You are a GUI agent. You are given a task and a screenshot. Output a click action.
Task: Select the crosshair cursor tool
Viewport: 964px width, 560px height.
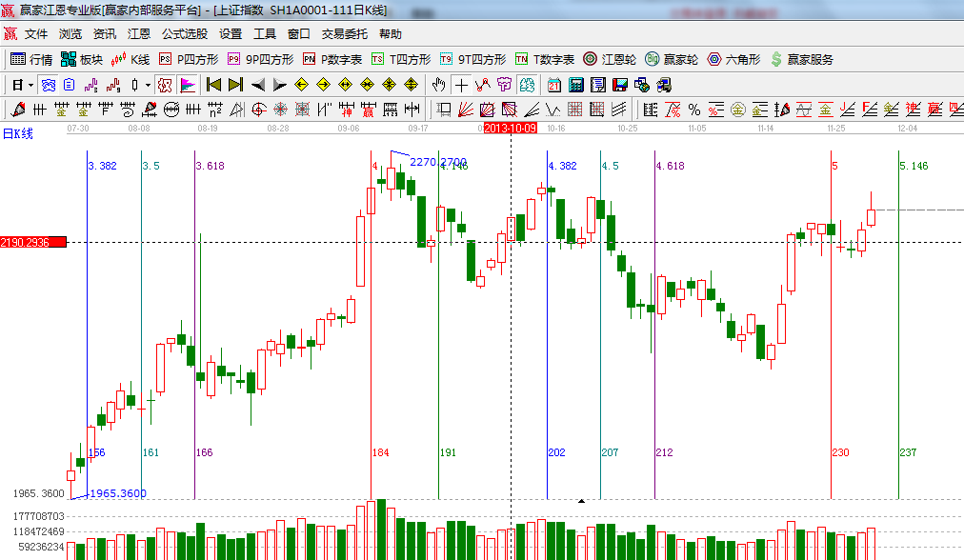[461, 85]
